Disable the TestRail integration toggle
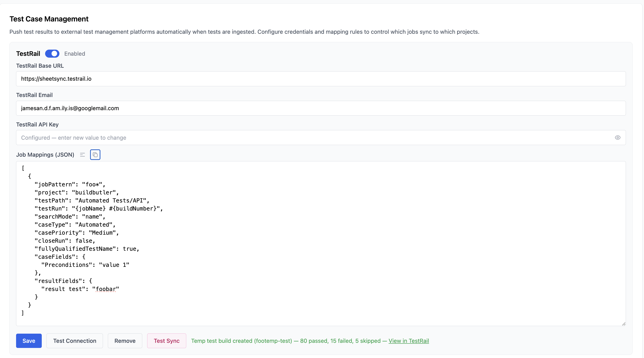This screenshot has height=358, width=644. 52,54
